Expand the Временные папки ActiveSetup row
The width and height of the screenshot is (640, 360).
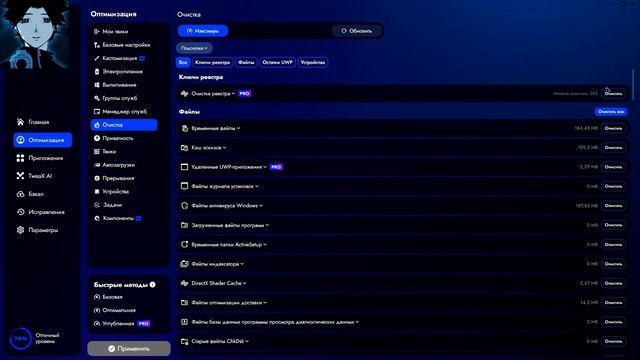coord(265,244)
